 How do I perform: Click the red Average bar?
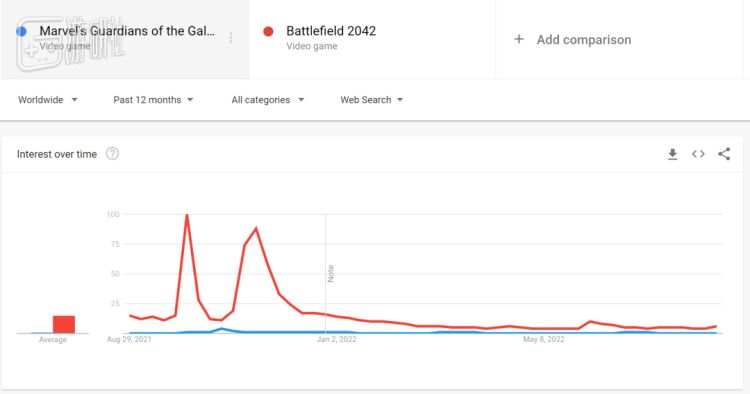click(64, 324)
